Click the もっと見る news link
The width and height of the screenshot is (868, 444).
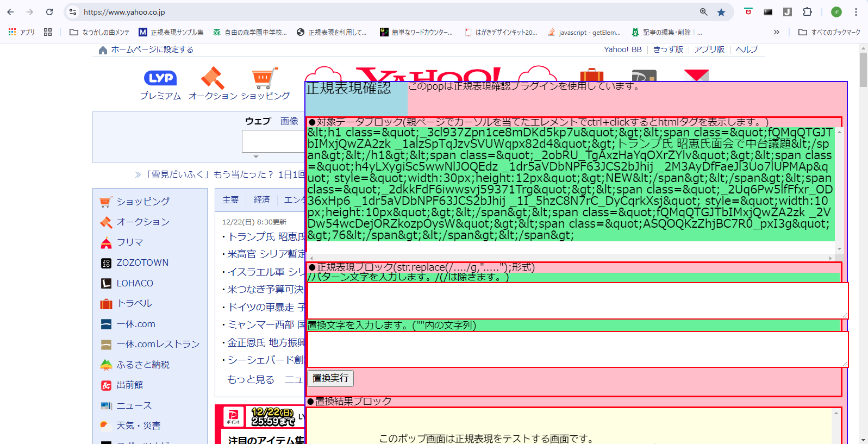coord(251,379)
